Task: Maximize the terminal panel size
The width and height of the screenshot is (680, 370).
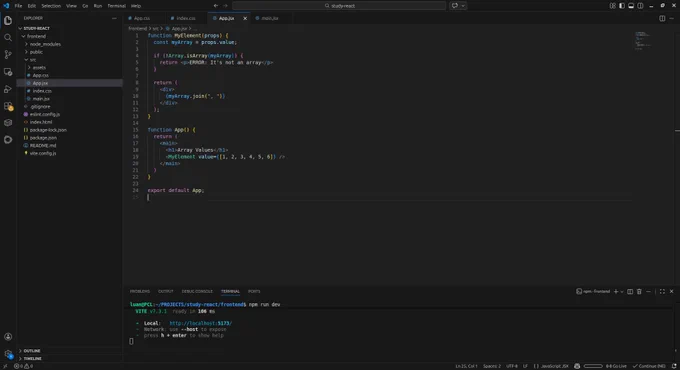Action: pos(662,291)
